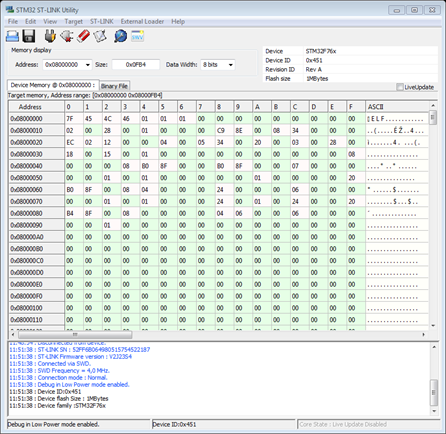
Task: Select row address 0x08000010
Action: point(36,130)
